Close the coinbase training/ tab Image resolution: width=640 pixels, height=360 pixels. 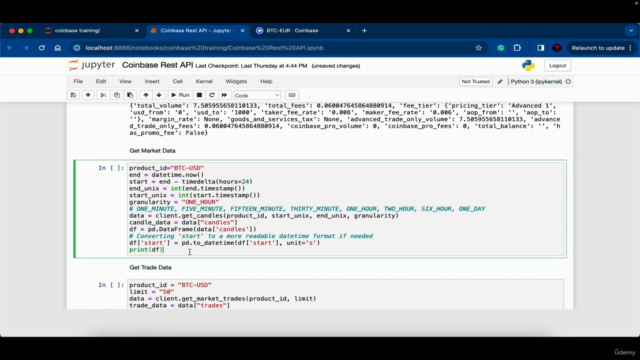[137, 31]
